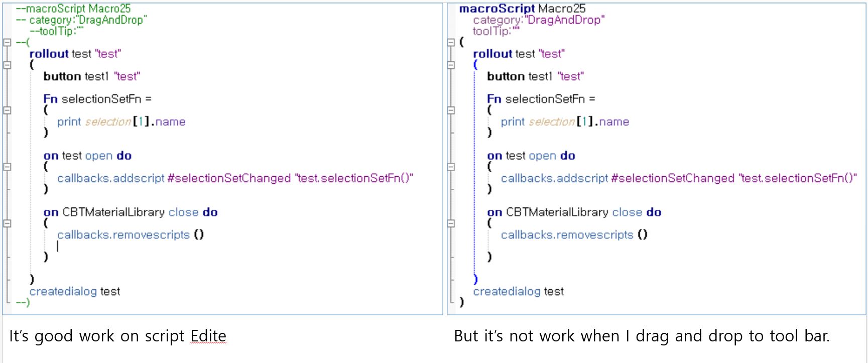Click the callbacks.addscript line in the left editor

(235, 178)
